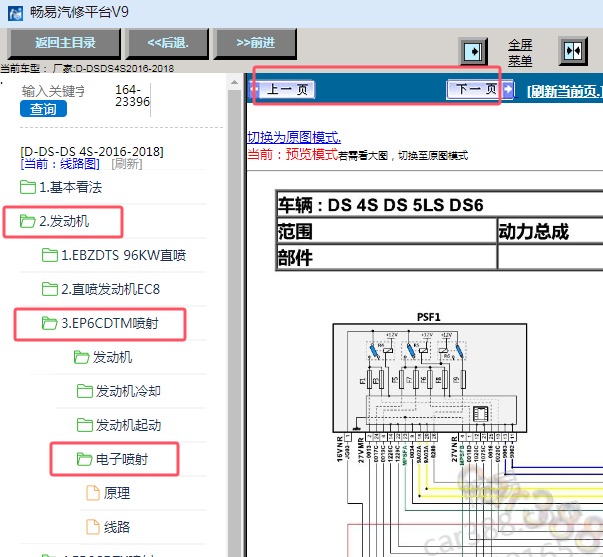Click the 范围 table cell
The width and height of the screenshot is (603, 557).
point(387,231)
